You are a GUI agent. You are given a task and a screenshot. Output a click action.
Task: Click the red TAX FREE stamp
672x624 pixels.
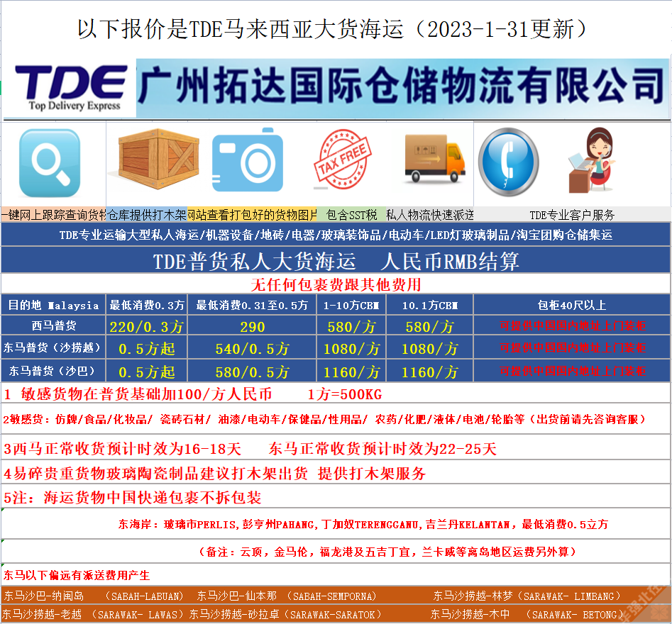(x=342, y=160)
